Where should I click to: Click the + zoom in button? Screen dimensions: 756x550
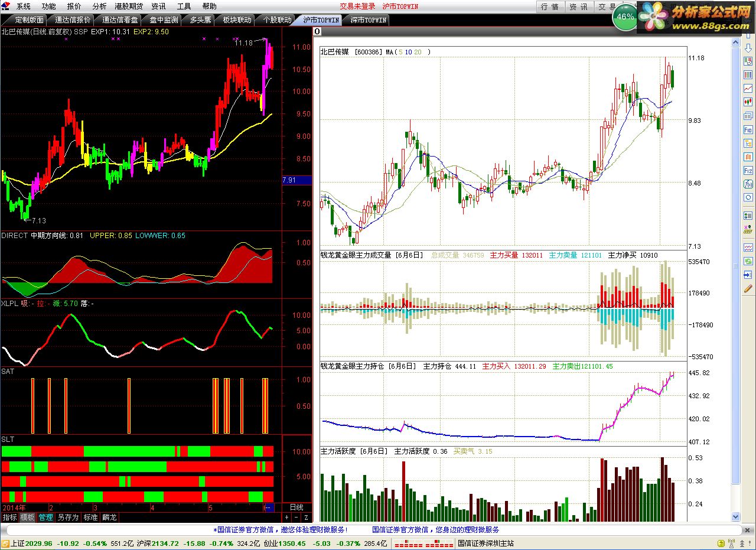tap(287, 518)
